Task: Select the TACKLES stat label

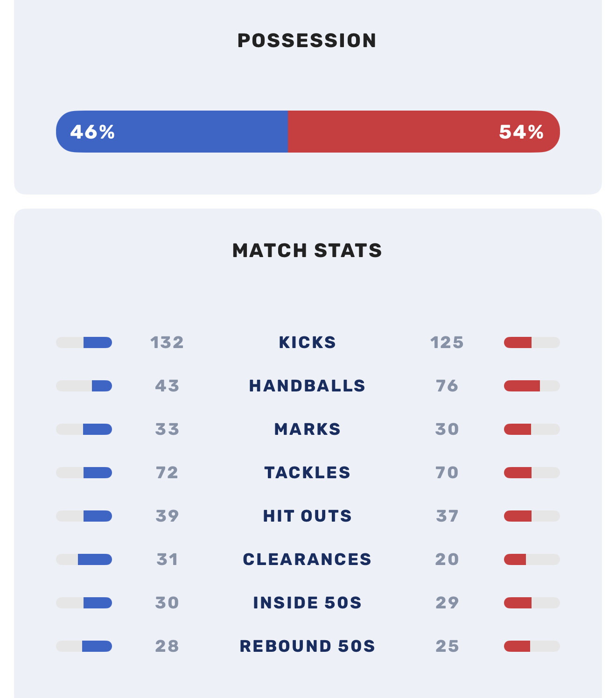Action: [307, 473]
